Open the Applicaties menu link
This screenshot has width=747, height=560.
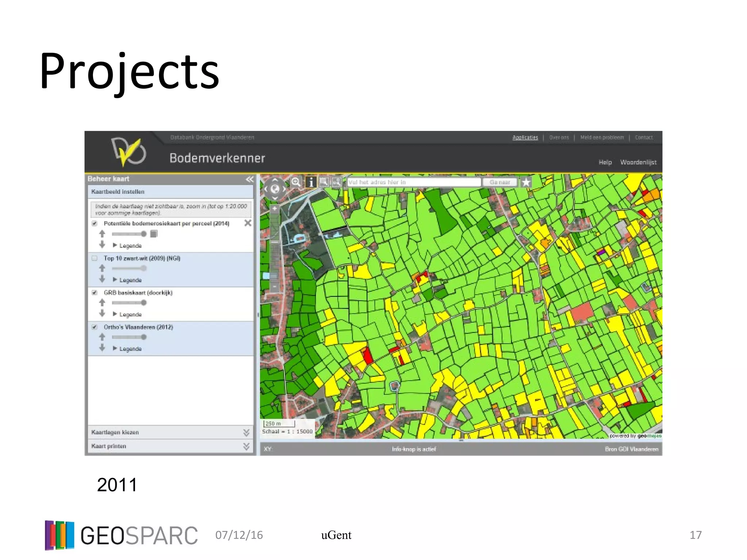coord(525,137)
